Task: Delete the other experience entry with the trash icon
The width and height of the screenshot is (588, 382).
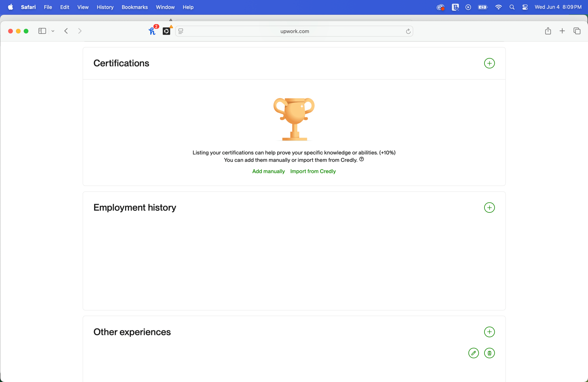Action: pyautogui.click(x=489, y=353)
